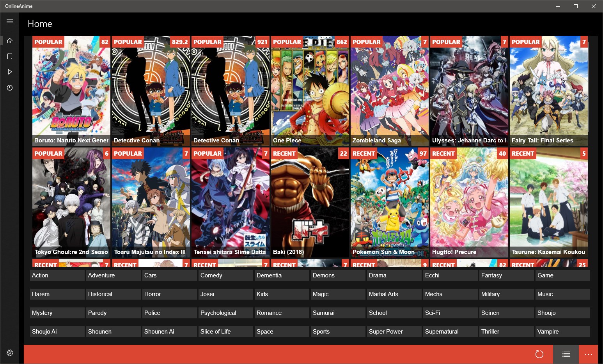Select the Adventure genre button

click(x=114, y=275)
